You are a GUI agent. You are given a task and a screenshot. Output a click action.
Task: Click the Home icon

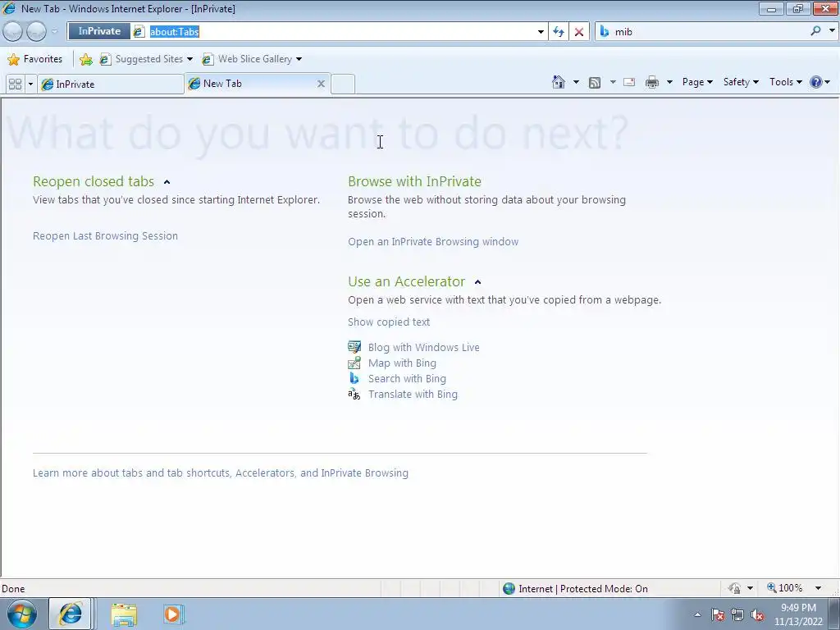click(x=558, y=82)
